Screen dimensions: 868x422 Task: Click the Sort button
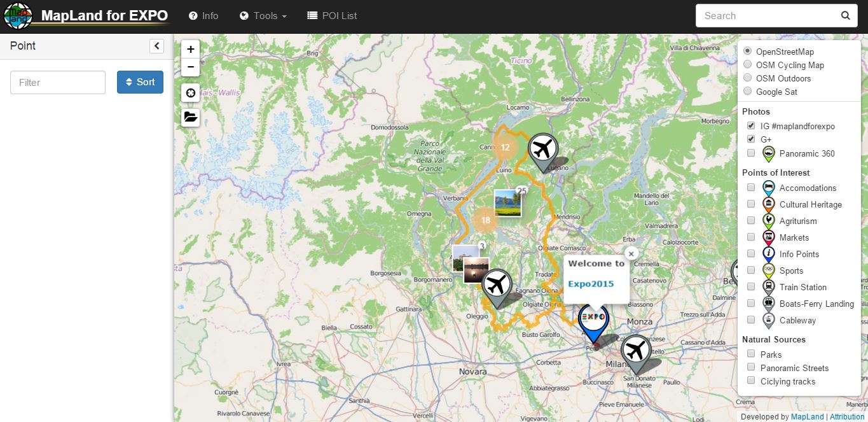point(140,82)
